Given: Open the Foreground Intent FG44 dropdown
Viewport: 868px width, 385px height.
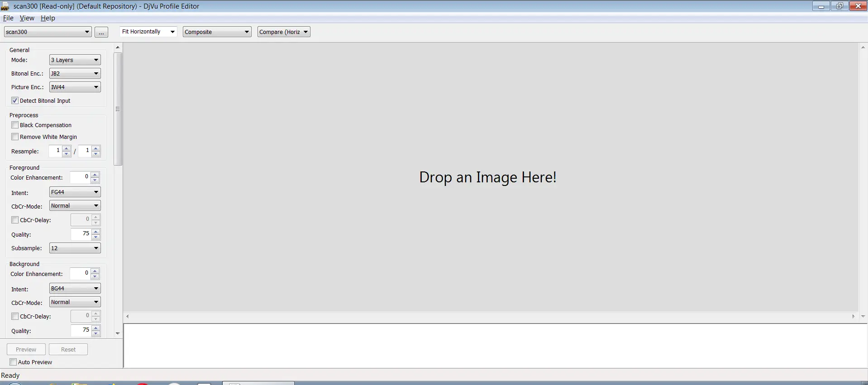Looking at the screenshot, I should pyautogui.click(x=75, y=192).
